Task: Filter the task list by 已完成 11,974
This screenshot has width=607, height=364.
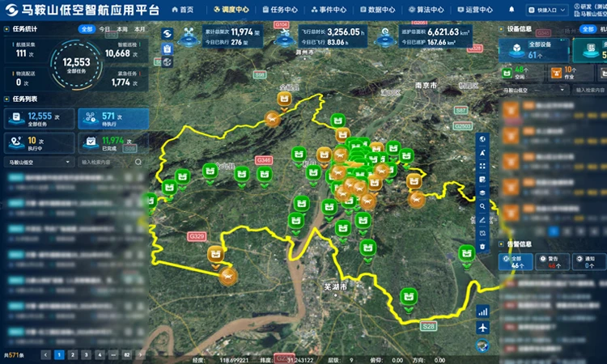Action: 113,143
